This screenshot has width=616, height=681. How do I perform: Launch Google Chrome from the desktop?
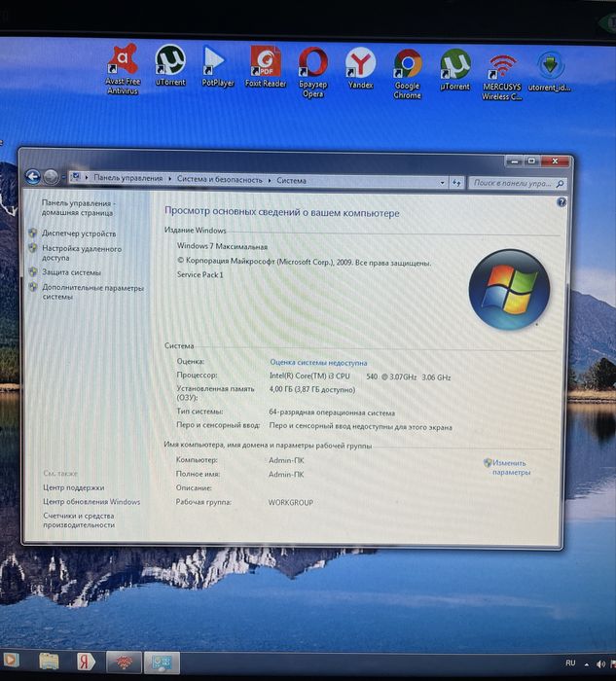tap(407, 74)
